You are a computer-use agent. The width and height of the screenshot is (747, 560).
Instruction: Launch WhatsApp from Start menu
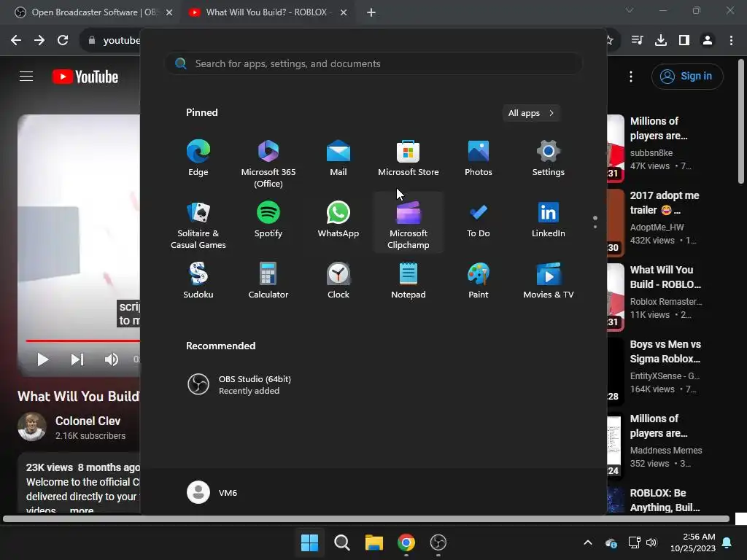338,220
